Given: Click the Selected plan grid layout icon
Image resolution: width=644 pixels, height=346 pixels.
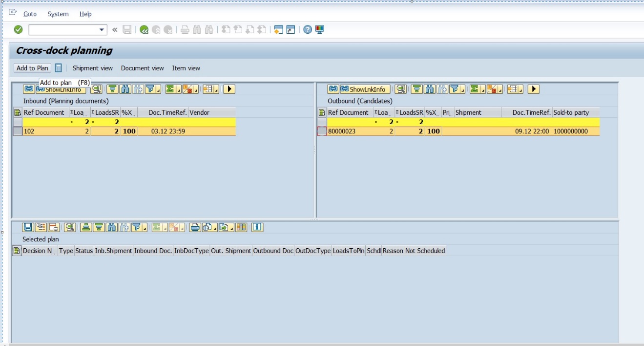Looking at the screenshot, I should (x=241, y=227).
